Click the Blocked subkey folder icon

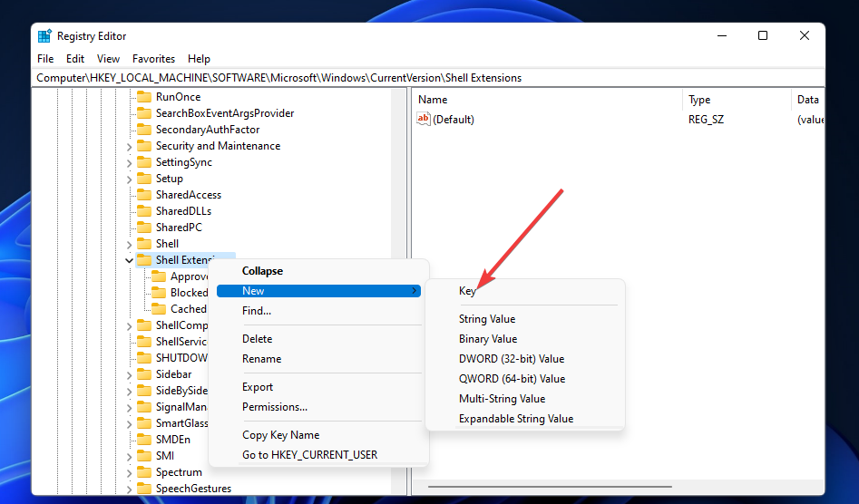coord(159,293)
